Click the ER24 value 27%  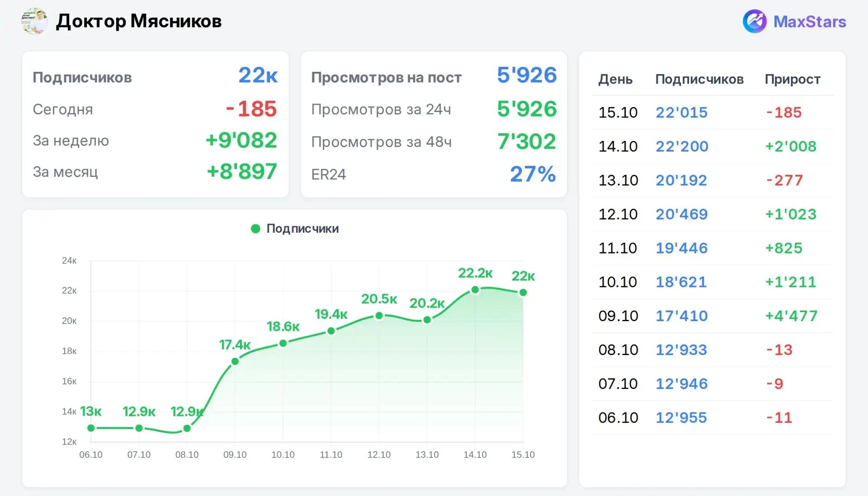(533, 174)
